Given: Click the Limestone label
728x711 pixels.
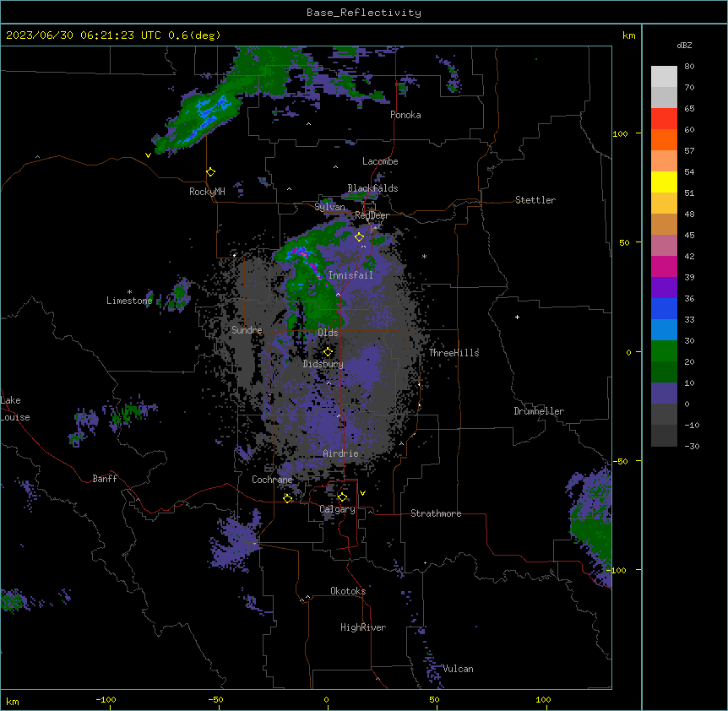Looking at the screenshot, I should pos(129,301).
